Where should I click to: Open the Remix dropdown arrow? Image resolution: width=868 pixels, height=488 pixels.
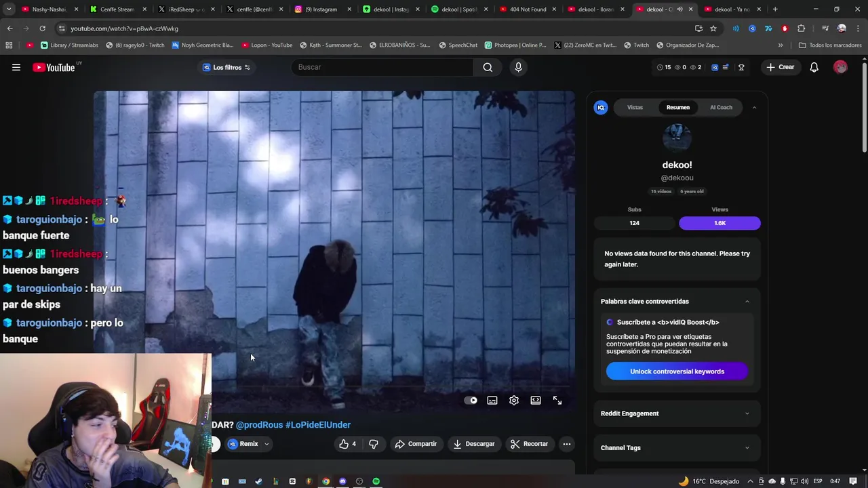click(x=267, y=444)
